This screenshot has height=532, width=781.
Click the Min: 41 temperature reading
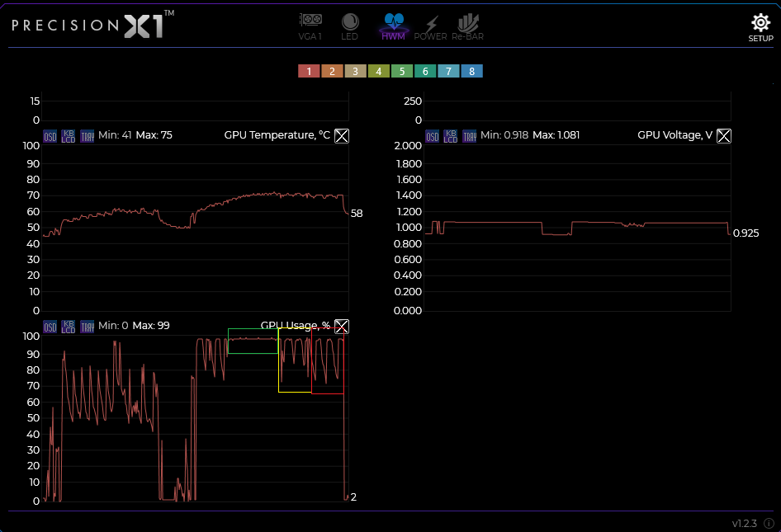point(115,135)
